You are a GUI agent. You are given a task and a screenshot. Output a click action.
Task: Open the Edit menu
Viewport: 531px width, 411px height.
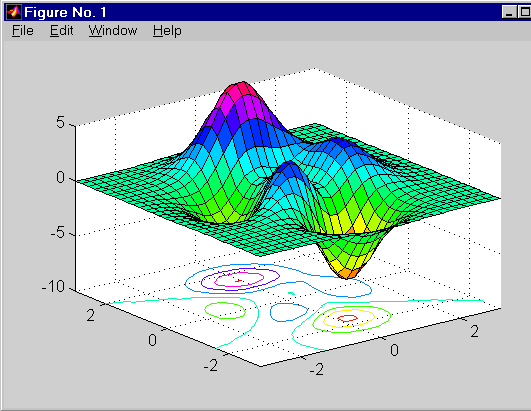[x=61, y=31]
